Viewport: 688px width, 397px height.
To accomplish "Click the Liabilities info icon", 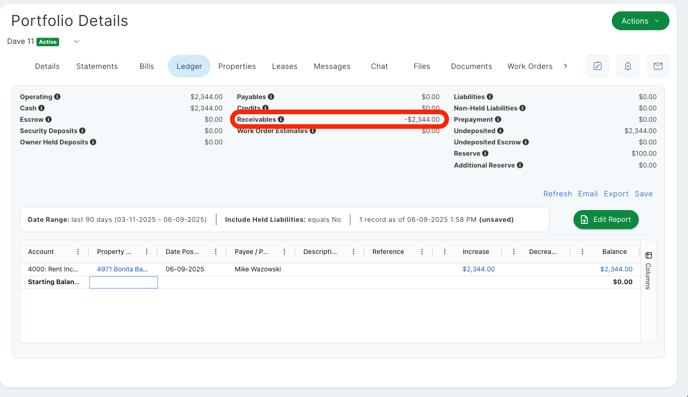I will 490,97.
